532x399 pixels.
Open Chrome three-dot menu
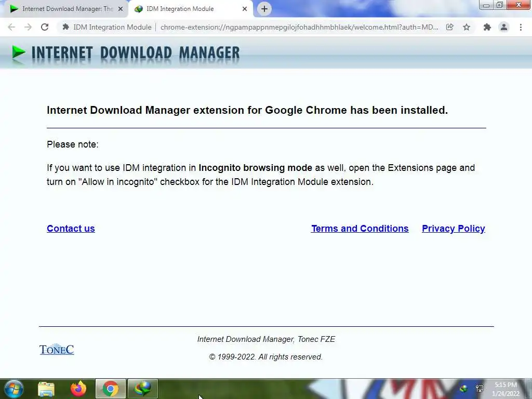521,27
